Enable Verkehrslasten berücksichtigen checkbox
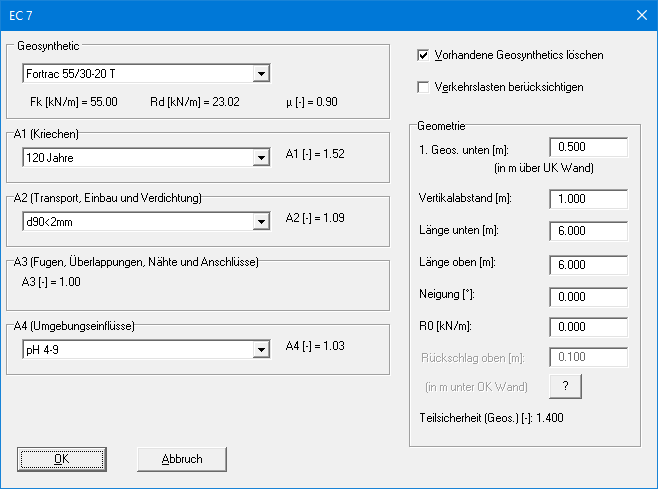The width and height of the screenshot is (658, 489). point(424,87)
